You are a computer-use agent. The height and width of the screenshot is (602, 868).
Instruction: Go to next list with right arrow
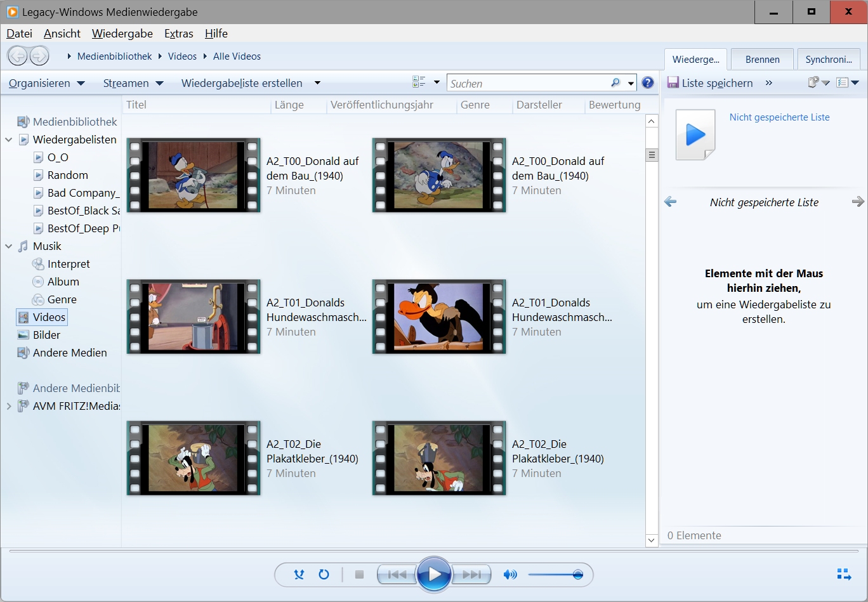[858, 202]
